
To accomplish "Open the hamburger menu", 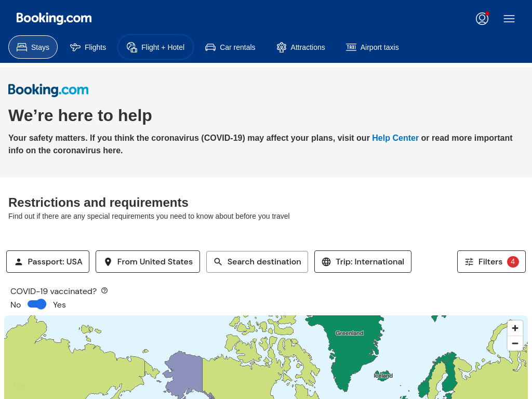I will 509,19.
